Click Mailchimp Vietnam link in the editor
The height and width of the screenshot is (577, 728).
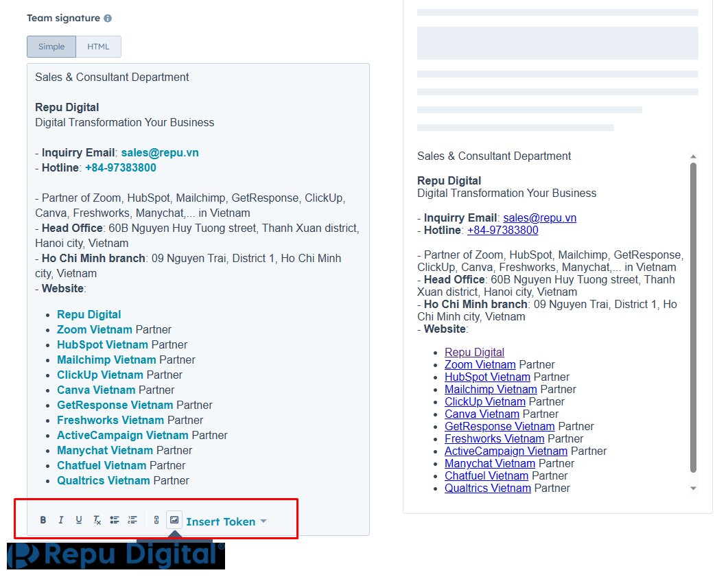pyautogui.click(x=106, y=360)
